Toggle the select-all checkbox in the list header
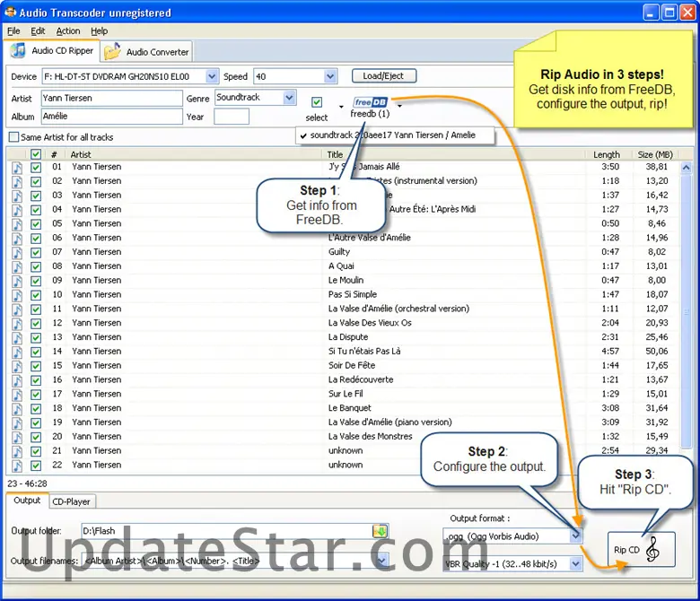 (x=36, y=154)
